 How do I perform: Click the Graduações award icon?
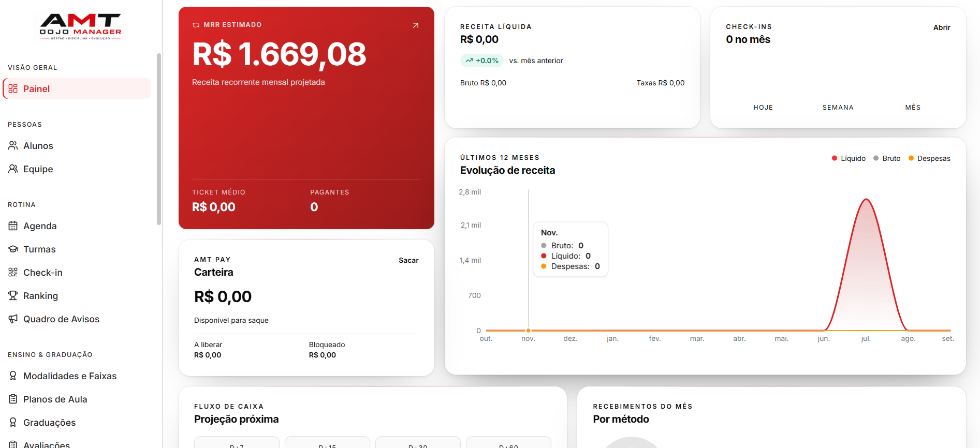(x=13, y=422)
